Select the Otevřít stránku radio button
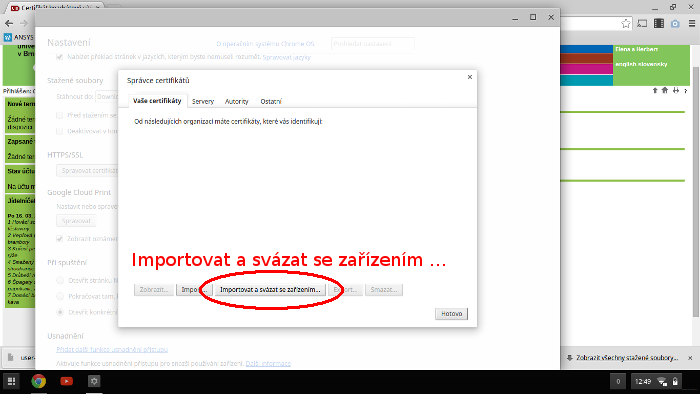The width and height of the screenshot is (700, 394). [60, 281]
